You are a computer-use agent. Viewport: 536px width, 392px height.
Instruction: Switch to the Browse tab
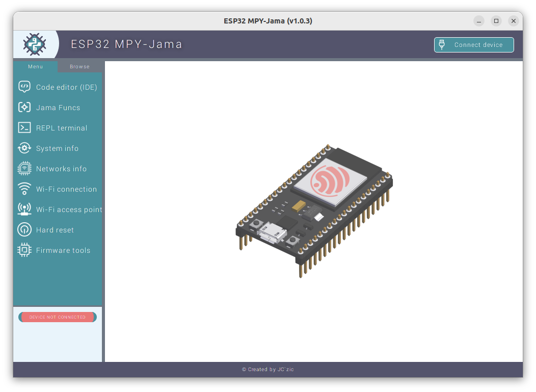point(79,66)
